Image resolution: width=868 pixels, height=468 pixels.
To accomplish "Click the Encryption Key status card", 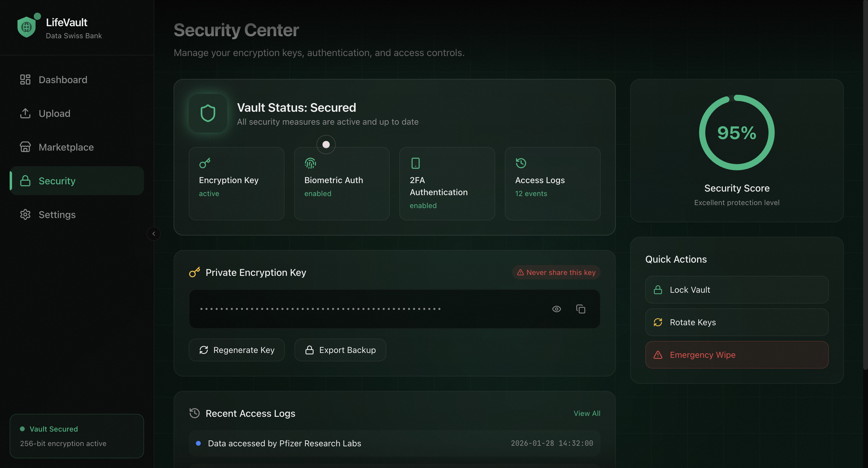I will click(236, 183).
